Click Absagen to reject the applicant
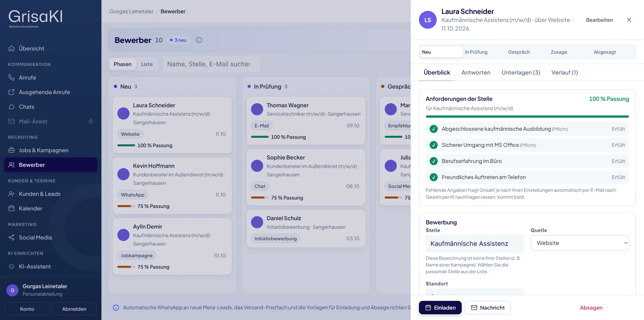The width and height of the screenshot is (644, 320). pos(591,308)
